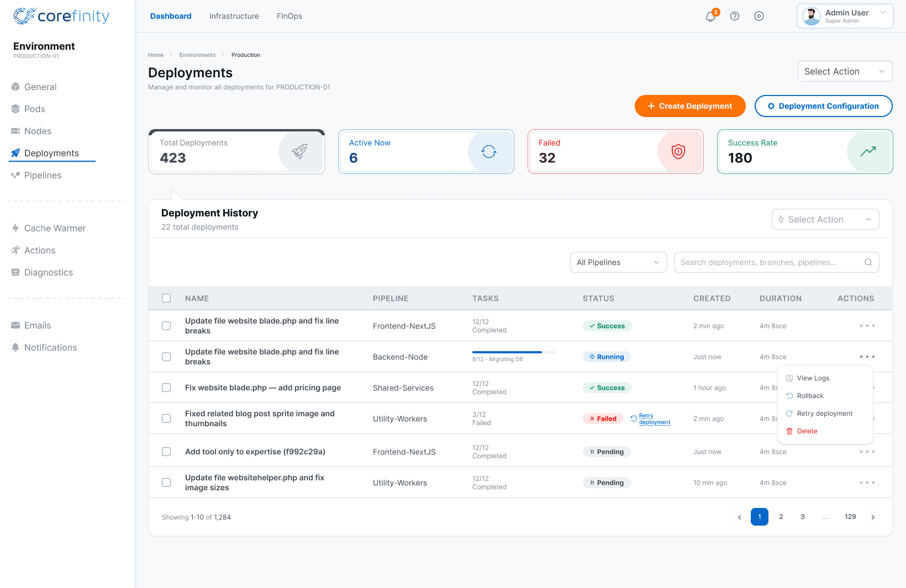906x588 pixels.
Task: Open the Environments breadcrumb link
Action: click(197, 55)
